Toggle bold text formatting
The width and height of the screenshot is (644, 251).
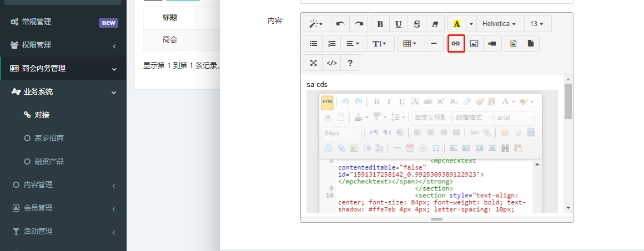pos(380,24)
